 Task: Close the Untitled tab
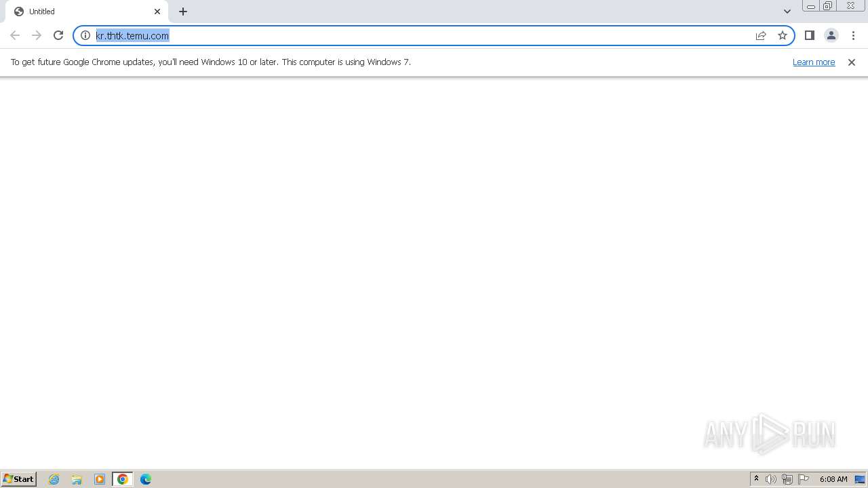coord(157,12)
